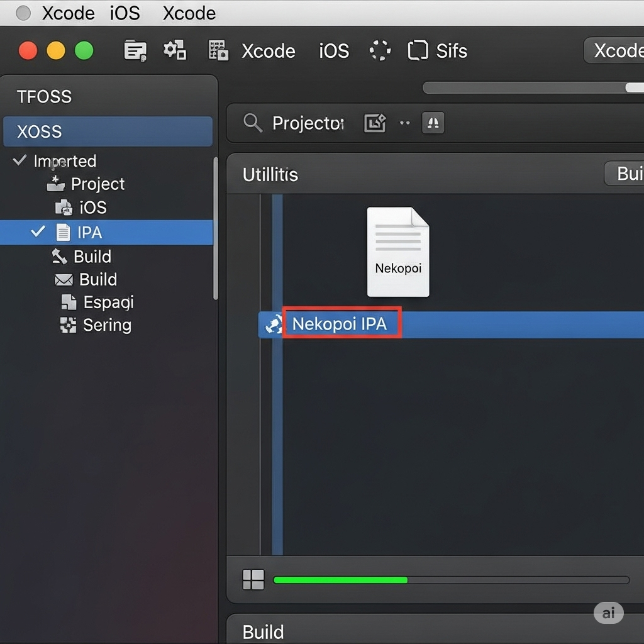Click the square badge icon in search bar
This screenshot has height=644, width=644.
click(x=433, y=123)
